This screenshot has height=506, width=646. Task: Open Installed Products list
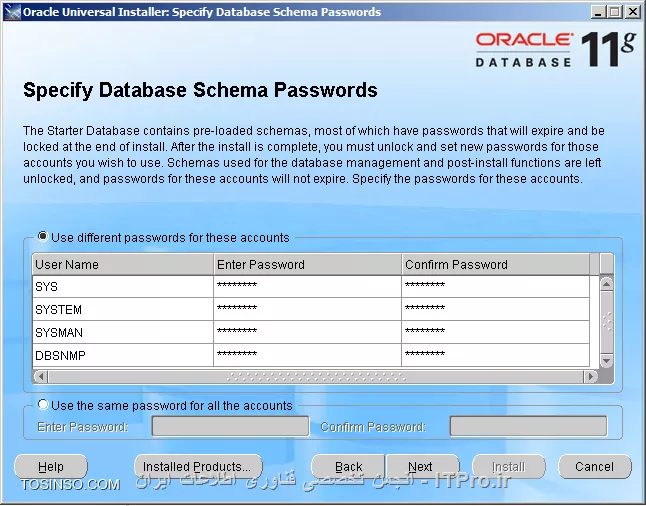click(x=198, y=466)
